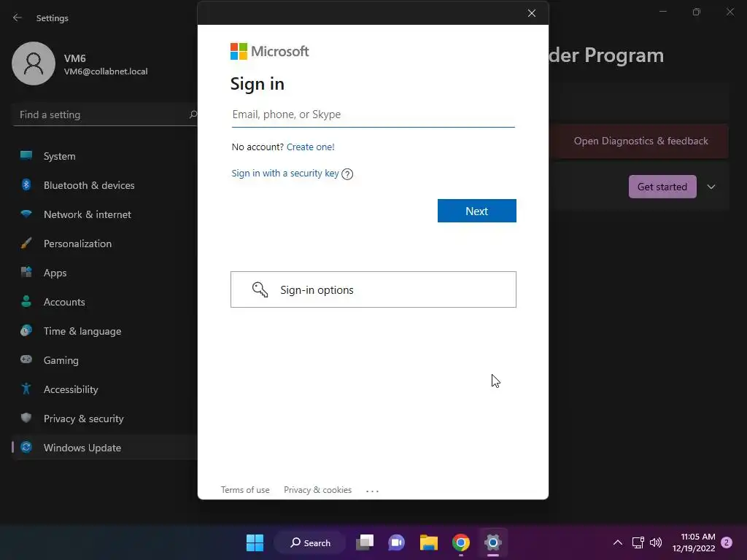The width and height of the screenshot is (747, 560).
Task: Click the key icon in Sign-in options
Action: 260,289
